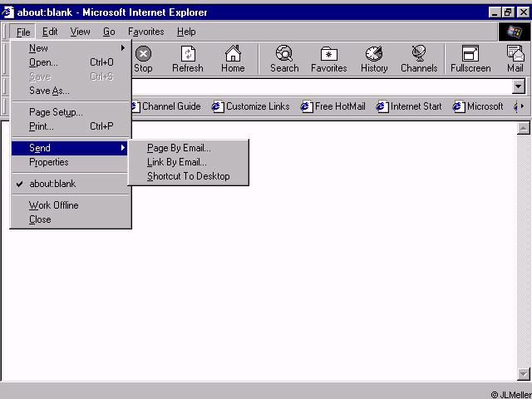The height and width of the screenshot is (399, 532).
Task: Click the scrollbar down arrow
Action: point(524,374)
